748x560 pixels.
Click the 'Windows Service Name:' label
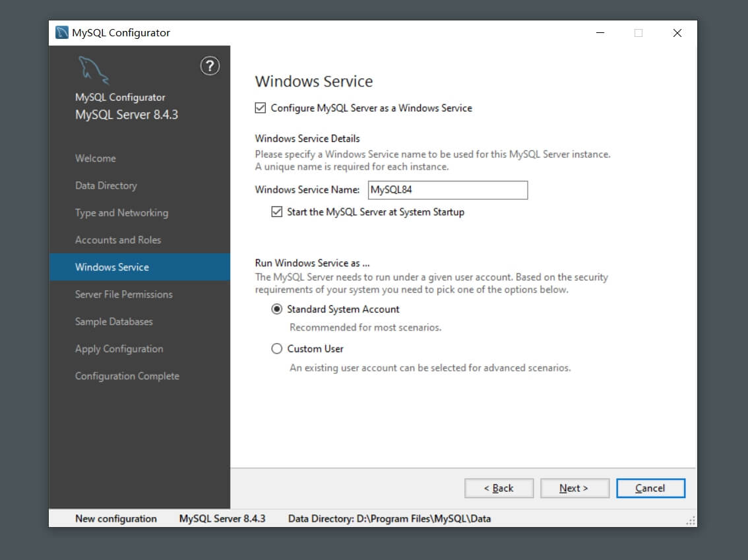click(307, 189)
